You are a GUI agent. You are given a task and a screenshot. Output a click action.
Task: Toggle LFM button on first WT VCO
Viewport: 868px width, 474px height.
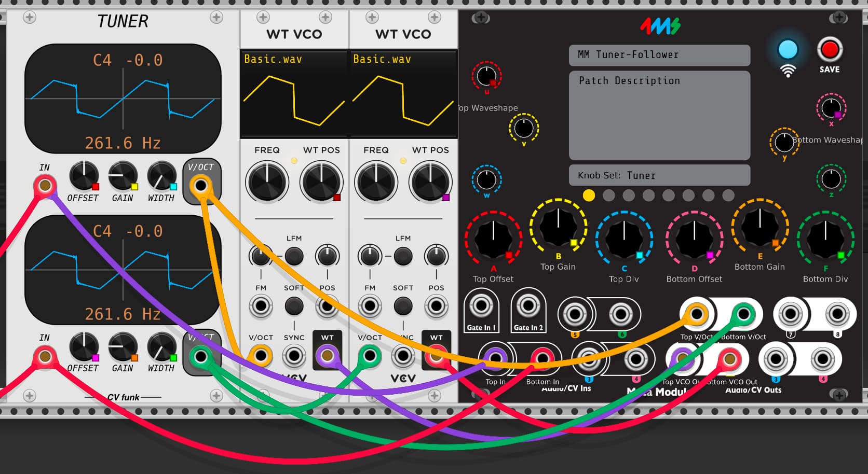pyautogui.click(x=294, y=256)
